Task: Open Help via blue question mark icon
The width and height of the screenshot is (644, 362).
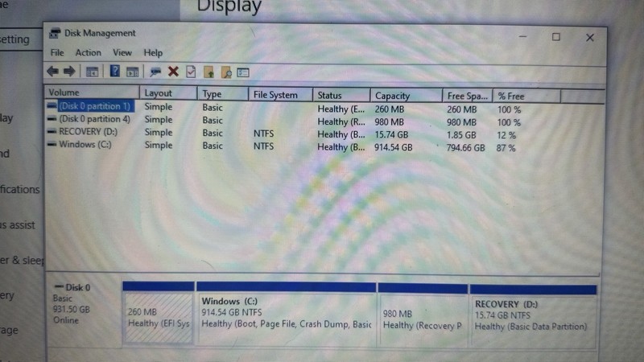Action: [114, 72]
